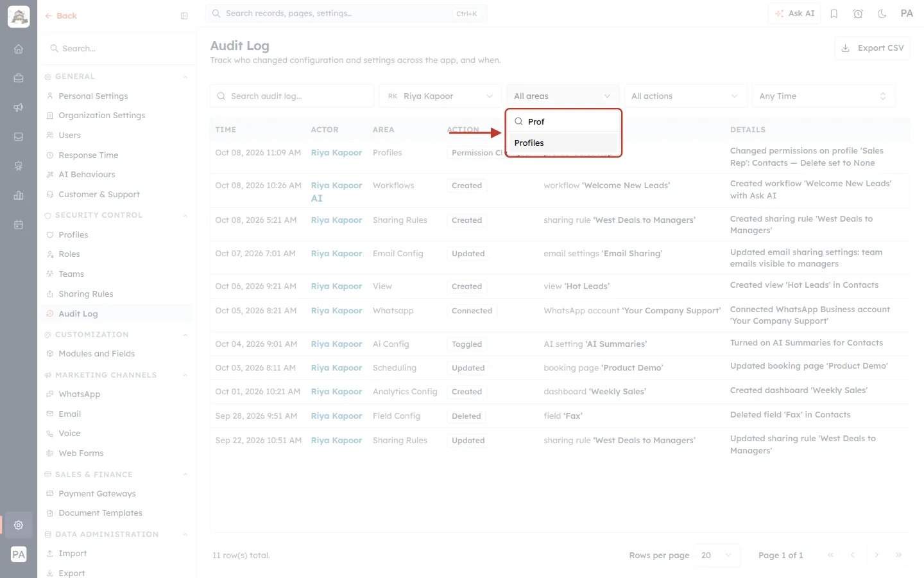Click the sidebar settings search field
The width and height of the screenshot is (924, 578).
pos(117,49)
